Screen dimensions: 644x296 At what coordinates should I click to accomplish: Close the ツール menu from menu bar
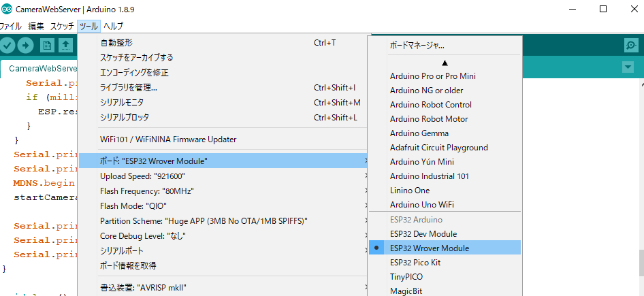(x=88, y=27)
